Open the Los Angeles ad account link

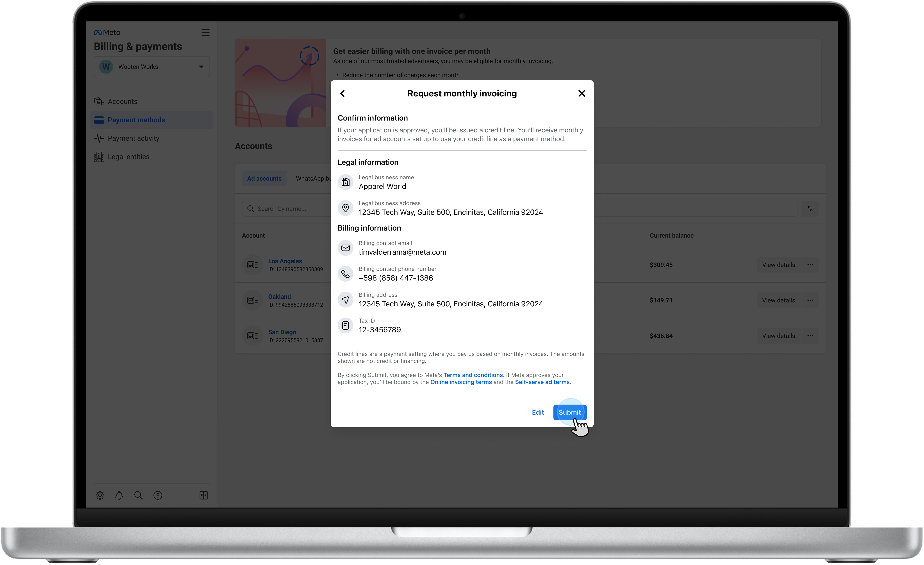(x=285, y=261)
